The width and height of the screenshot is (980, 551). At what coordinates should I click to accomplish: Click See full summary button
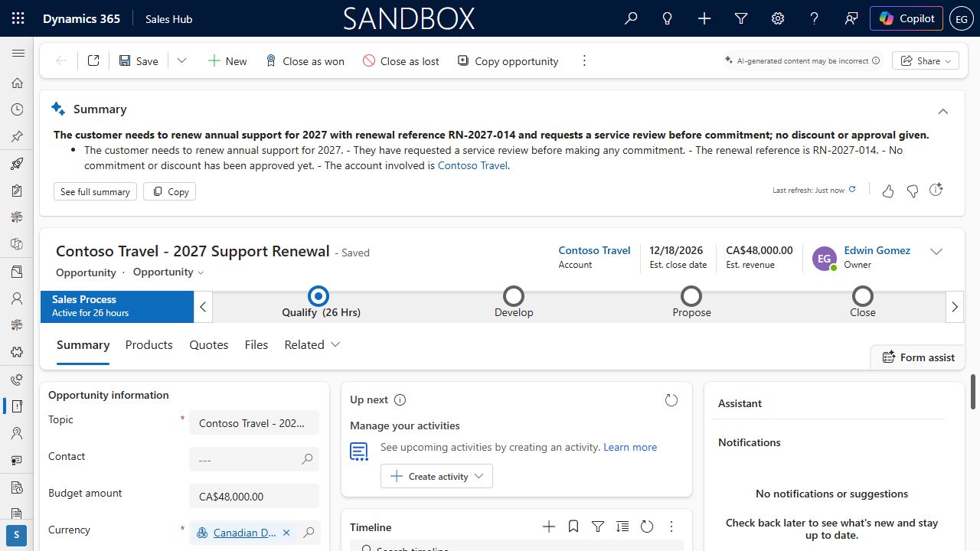pyautogui.click(x=95, y=191)
